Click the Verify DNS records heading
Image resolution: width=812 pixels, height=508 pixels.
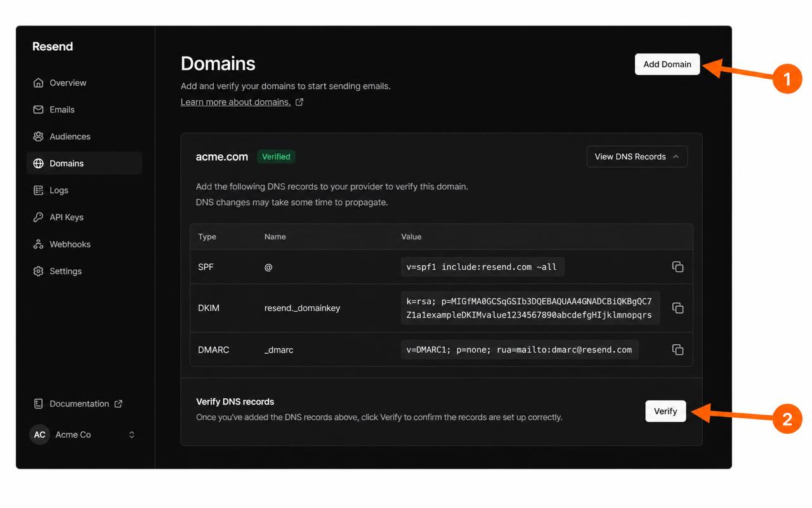[235, 402]
